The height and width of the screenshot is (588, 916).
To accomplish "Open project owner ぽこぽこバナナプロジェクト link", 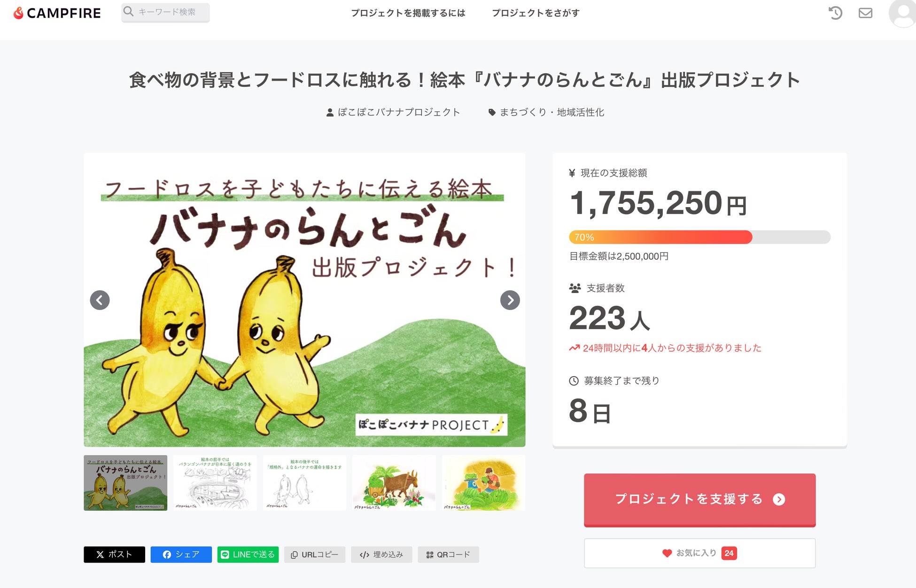I will pos(398,112).
